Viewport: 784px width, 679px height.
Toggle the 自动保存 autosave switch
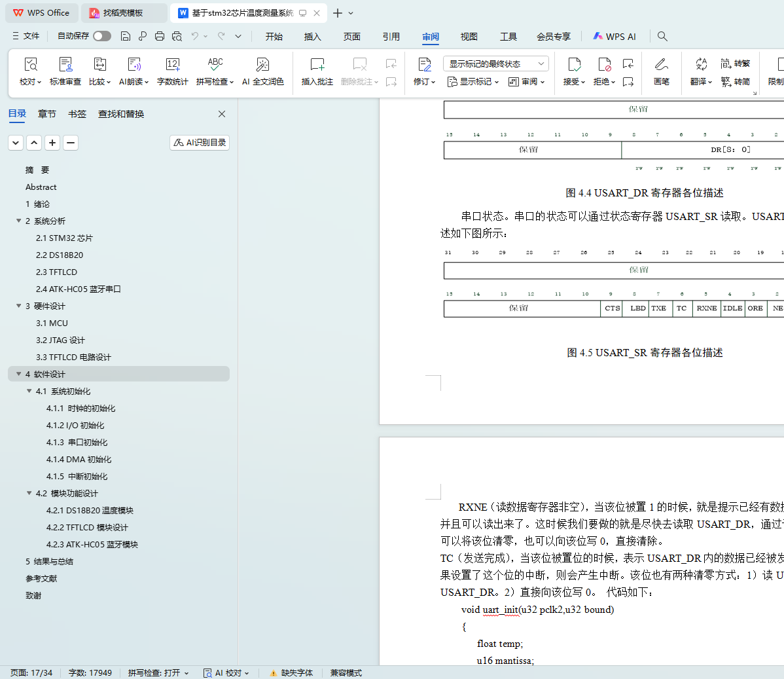click(x=101, y=36)
